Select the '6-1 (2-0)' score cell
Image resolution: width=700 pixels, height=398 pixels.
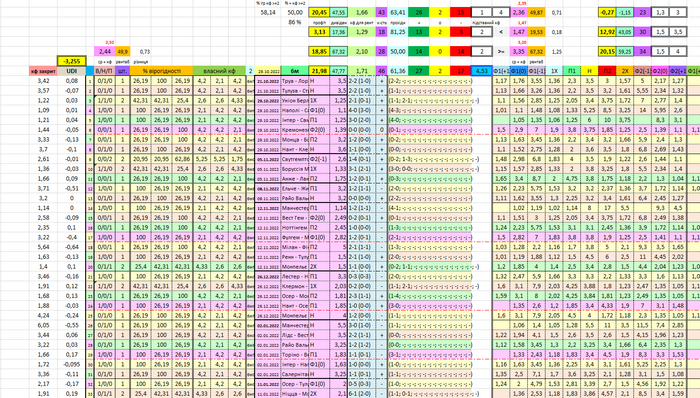tap(361, 394)
